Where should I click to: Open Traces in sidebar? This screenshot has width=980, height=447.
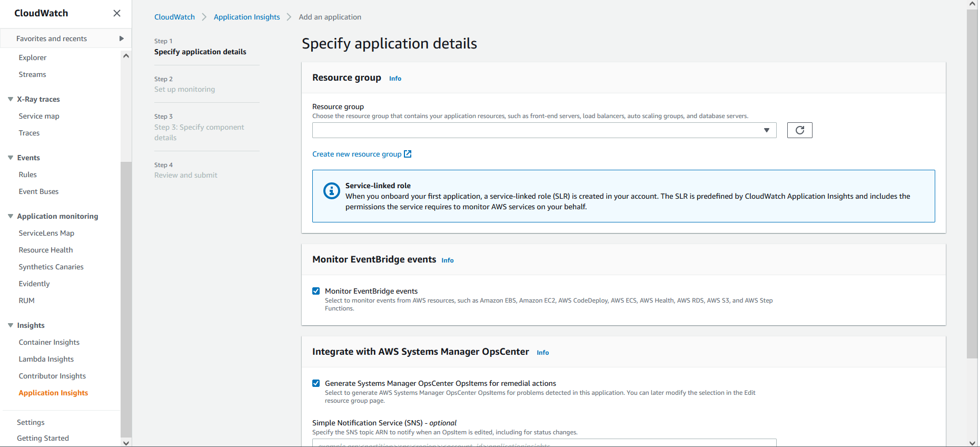(x=29, y=133)
